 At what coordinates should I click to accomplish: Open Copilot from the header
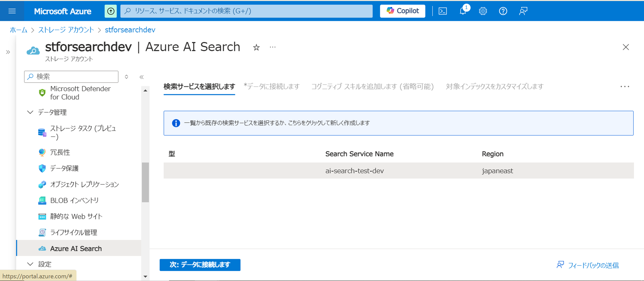tap(403, 11)
